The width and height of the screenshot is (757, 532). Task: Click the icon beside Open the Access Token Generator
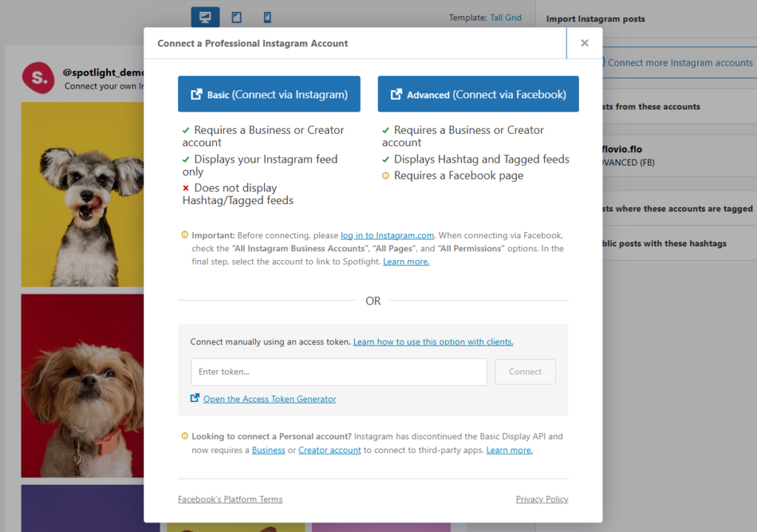[x=194, y=398]
